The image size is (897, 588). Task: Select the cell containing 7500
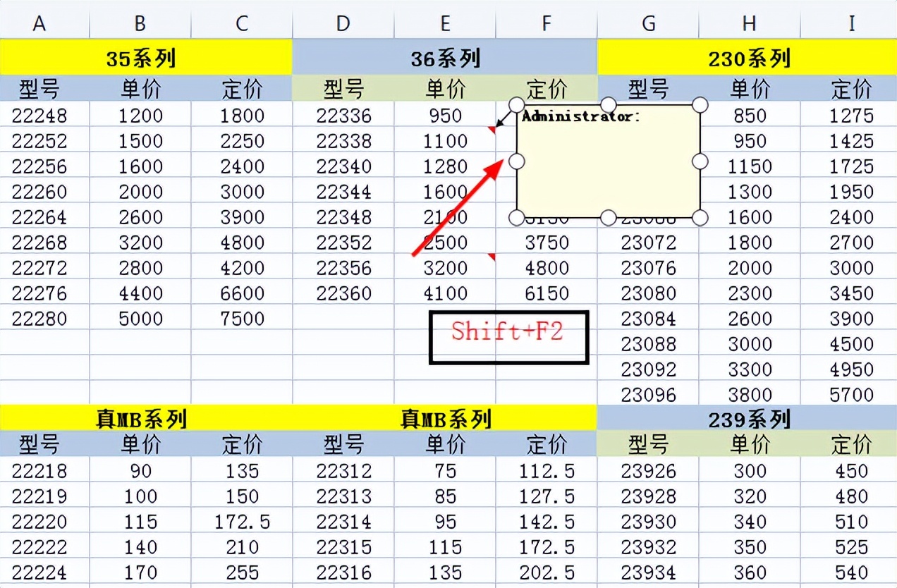(242, 318)
